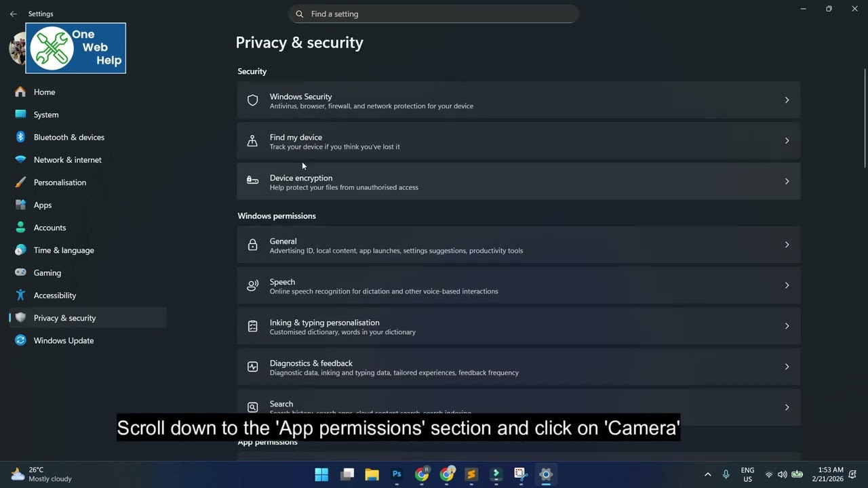Image resolution: width=868 pixels, height=488 pixels.
Task: Click the clipboard icon beside Inking & typing
Action: pyautogui.click(x=252, y=326)
